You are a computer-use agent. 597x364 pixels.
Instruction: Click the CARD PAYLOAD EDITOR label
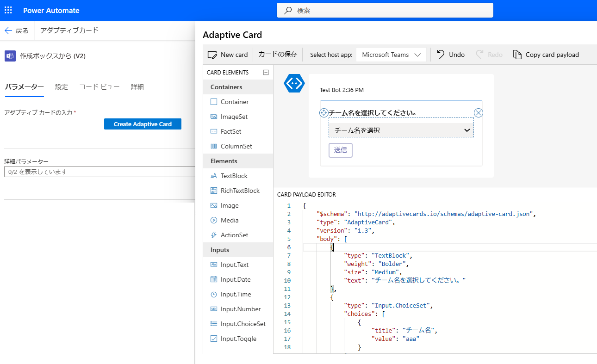pyautogui.click(x=306, y=195)
